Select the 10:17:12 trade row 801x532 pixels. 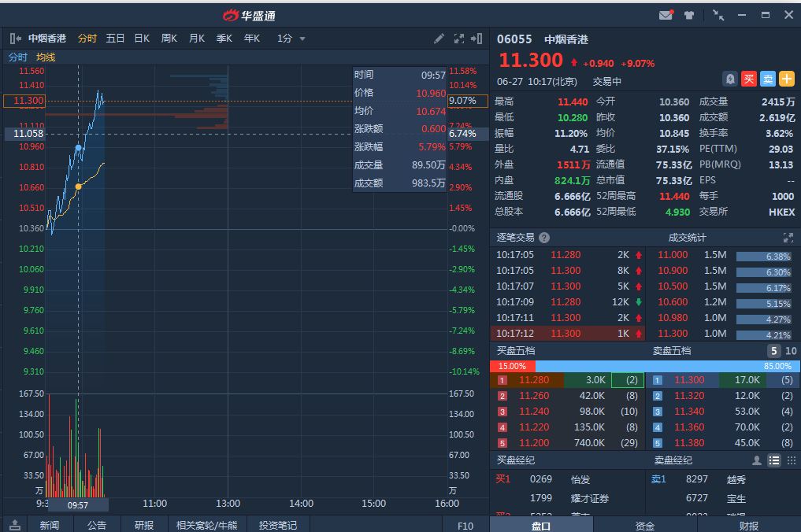[x=567, y=334]
